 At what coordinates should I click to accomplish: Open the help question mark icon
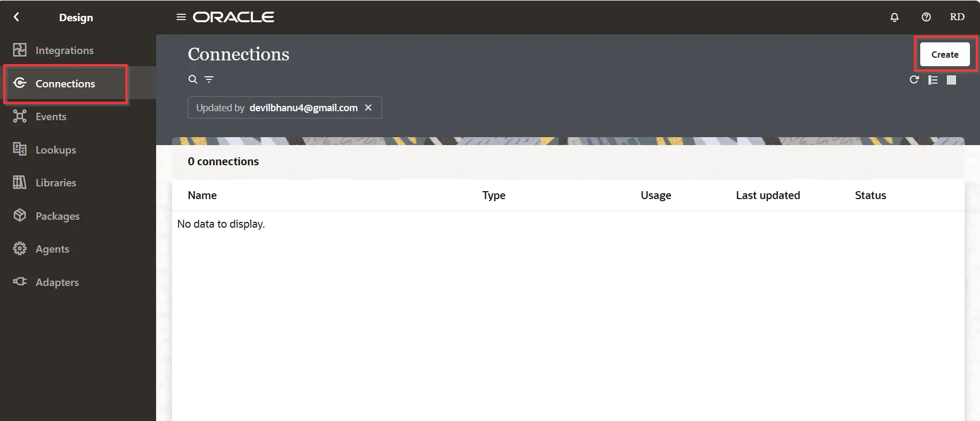926,17
